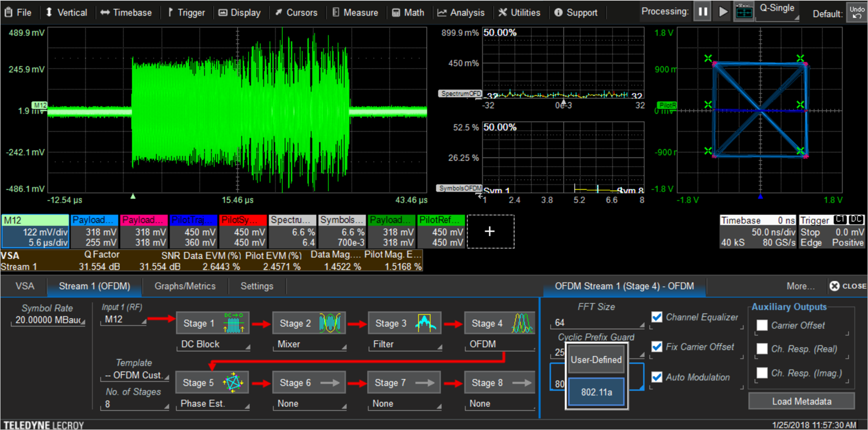Image resolution: width=868 pixels, height=430 pixels.
Task: Open the Timebase descriptor box
Action: [758, 232]
